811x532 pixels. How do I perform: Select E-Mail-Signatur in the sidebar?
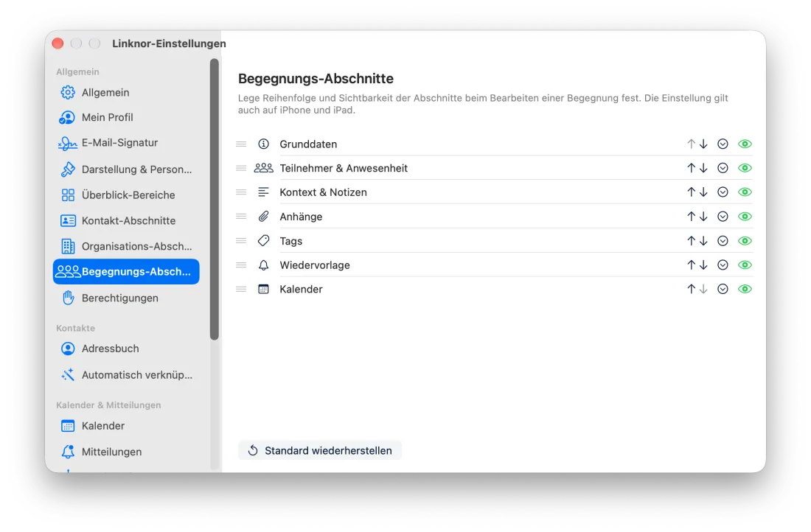tap(126, 143)
